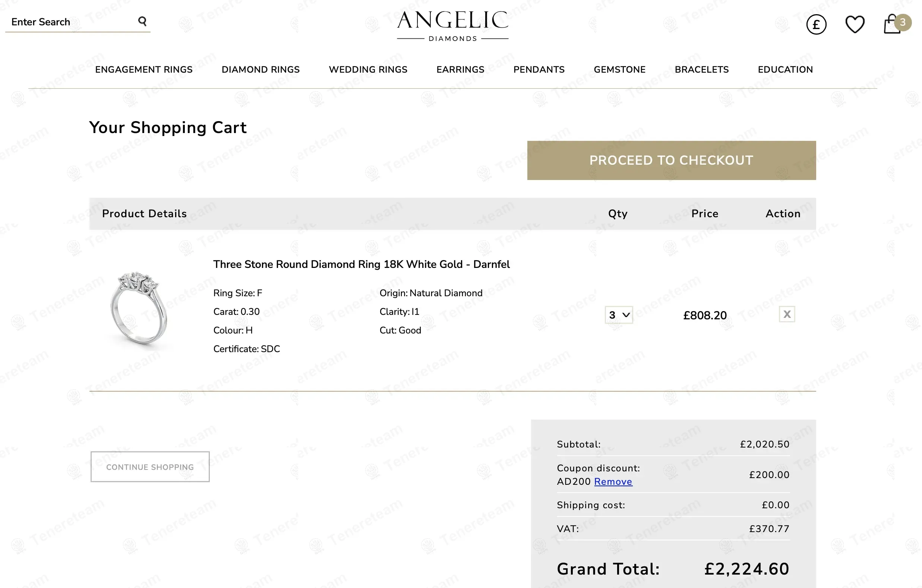Remove the AD200 coupon link
The width and height of the screenshot is (922, 588).
(x=613, y=481)
